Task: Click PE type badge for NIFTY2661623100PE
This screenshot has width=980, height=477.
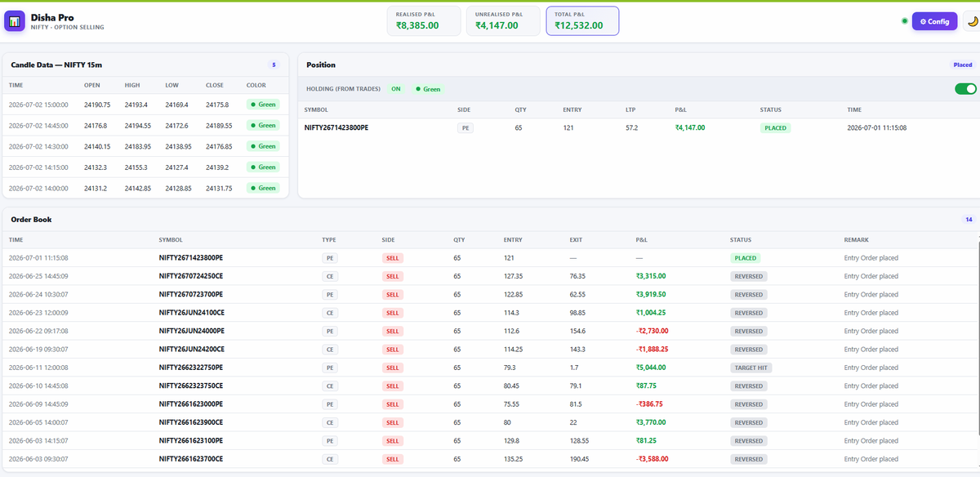Action: tap(330, 441)
